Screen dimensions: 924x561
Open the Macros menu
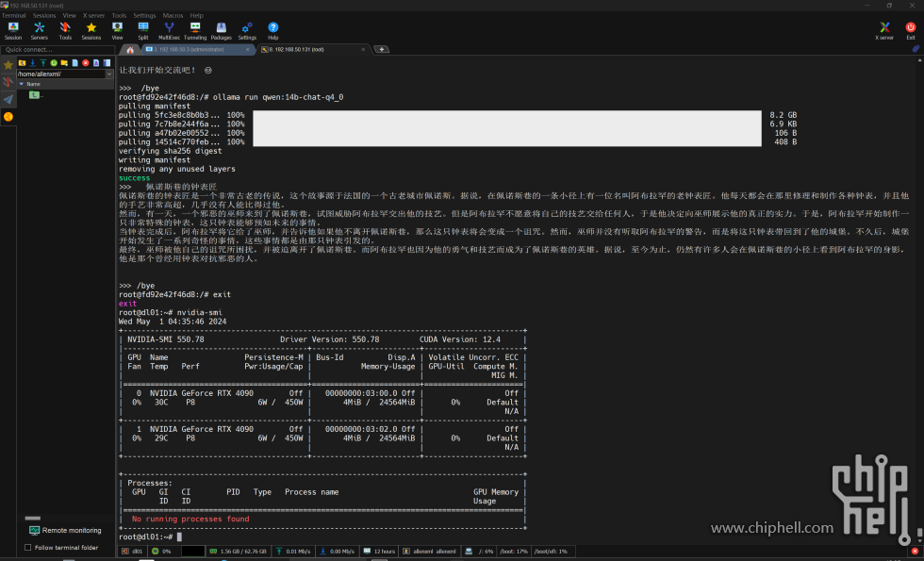click(173, 15)
